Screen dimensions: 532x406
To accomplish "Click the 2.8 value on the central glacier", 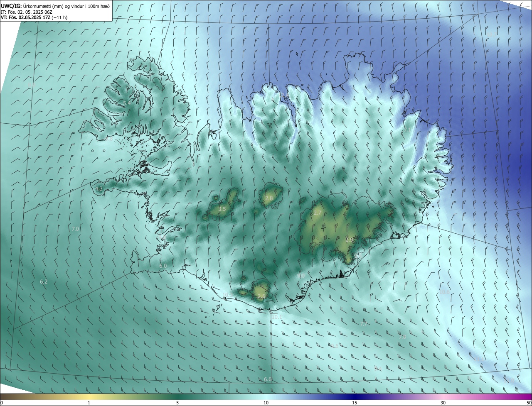I will [269, 198].
